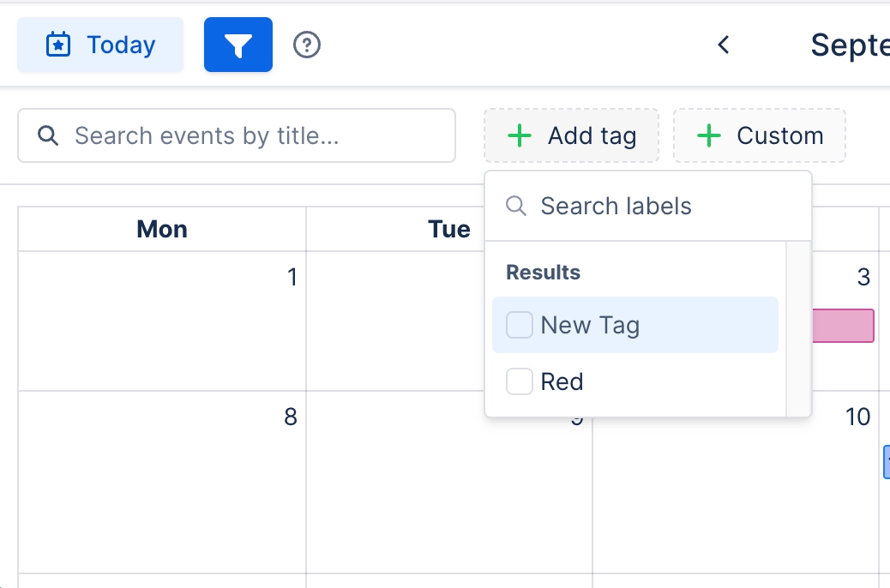890x588 pixels.
Task: Click the green plus icon on Custom
Action: [708, 135]
